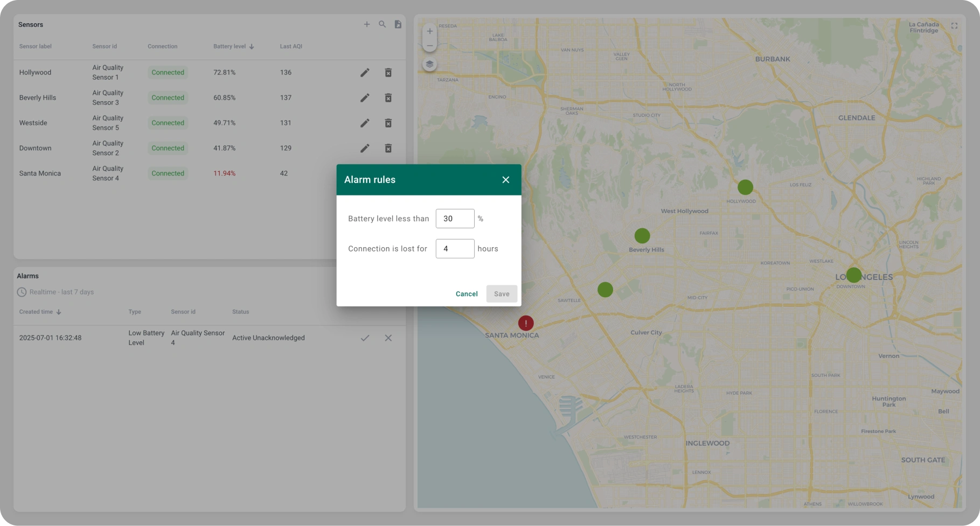Delete the Beverly Hills sensor
This screenshot has width=980, height=526.
click(x=388, y=98)
